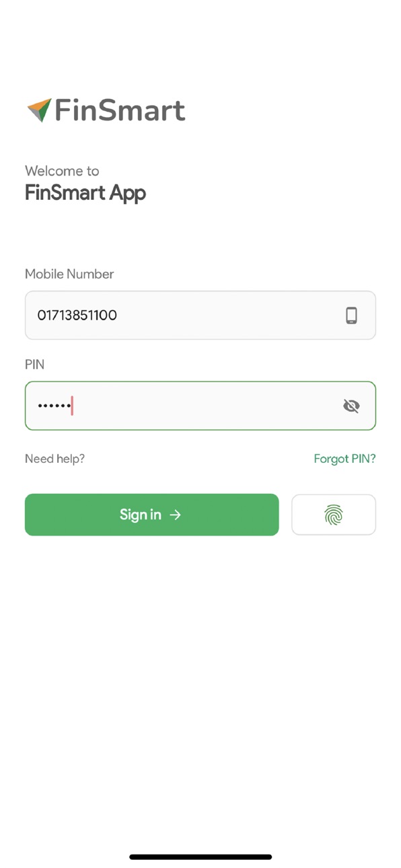Tap the arrow icon on Sign in button
The height and width of the screenshot is (868, 401).
click(x=175, y=515)
